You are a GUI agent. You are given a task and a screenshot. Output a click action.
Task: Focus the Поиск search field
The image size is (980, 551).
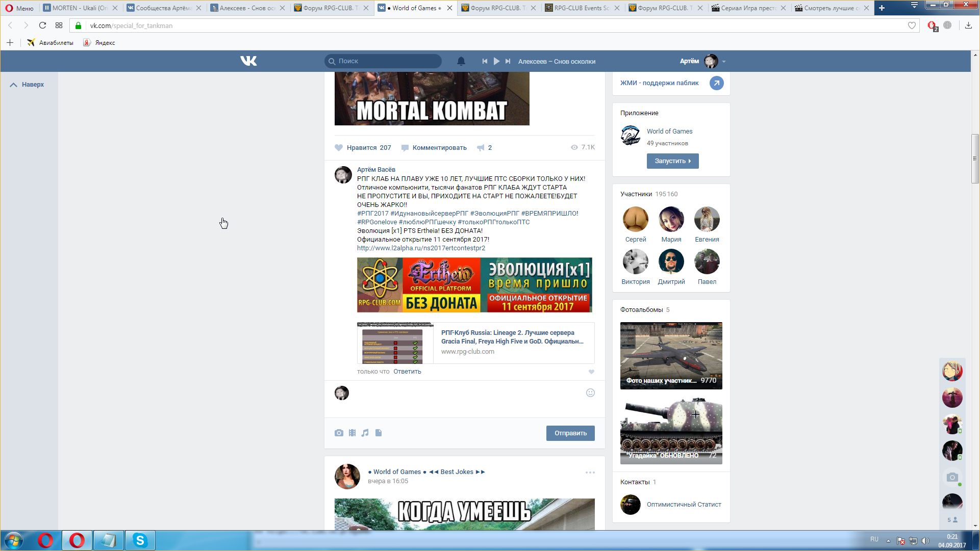(x=383, y=61)
